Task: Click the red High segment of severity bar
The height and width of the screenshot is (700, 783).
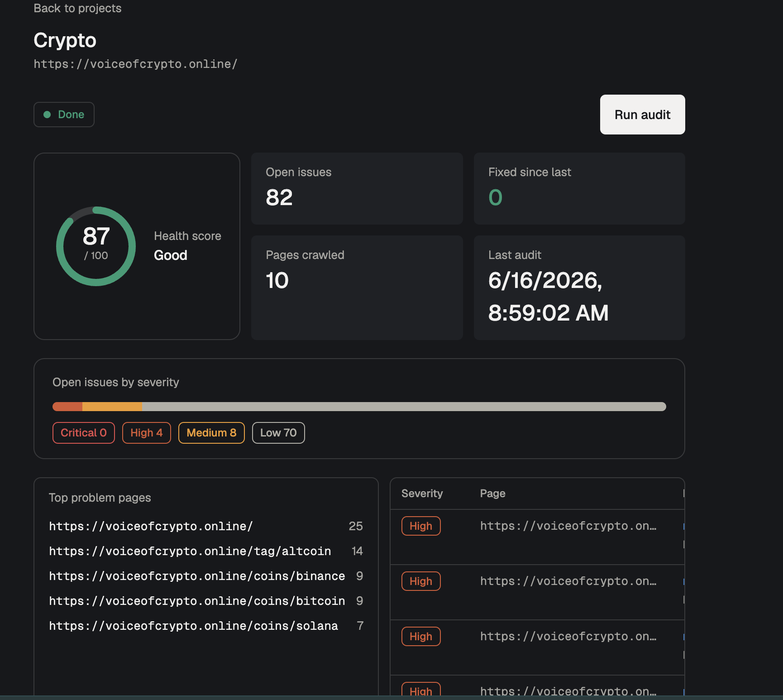Action: coord(67,407)
